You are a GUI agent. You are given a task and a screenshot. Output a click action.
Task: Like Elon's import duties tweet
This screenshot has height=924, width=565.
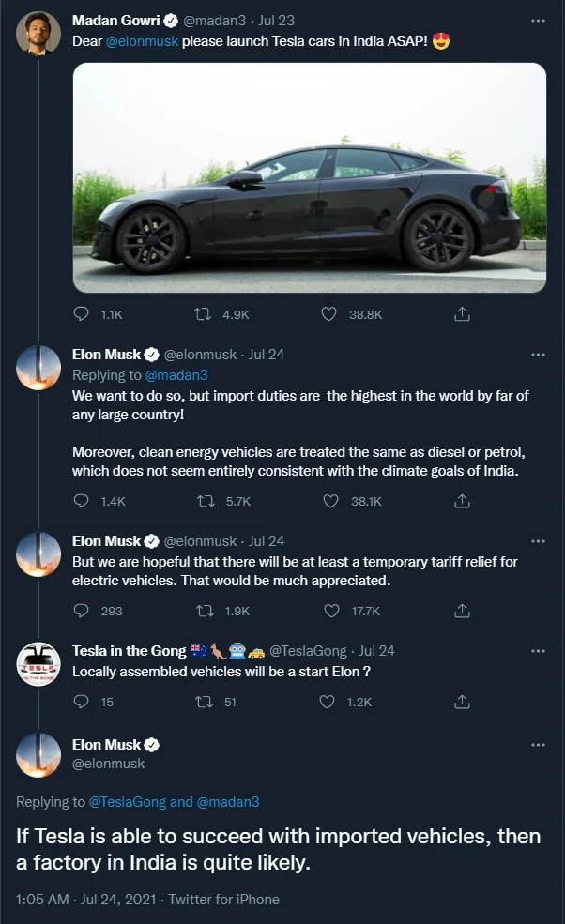click(x=330, y=502)
